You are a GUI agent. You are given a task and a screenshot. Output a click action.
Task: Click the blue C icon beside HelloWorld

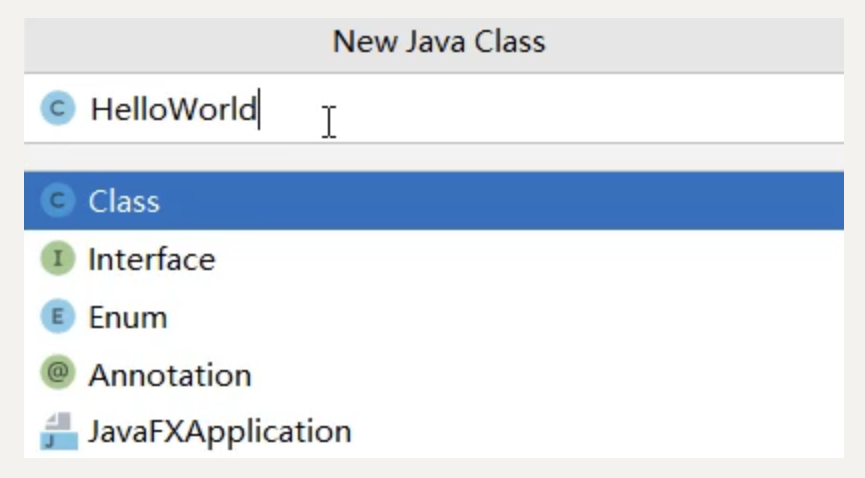(58, 108)
